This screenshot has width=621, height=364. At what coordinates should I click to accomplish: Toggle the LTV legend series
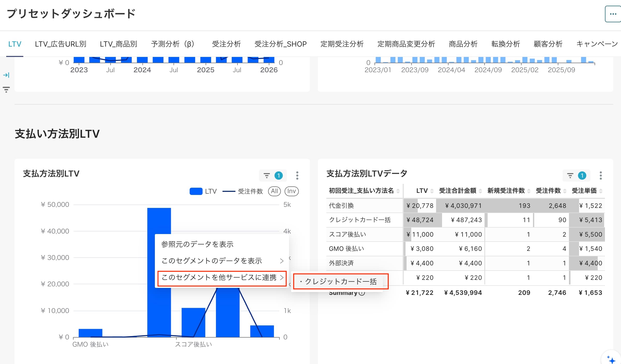click(x=203, y=191)
